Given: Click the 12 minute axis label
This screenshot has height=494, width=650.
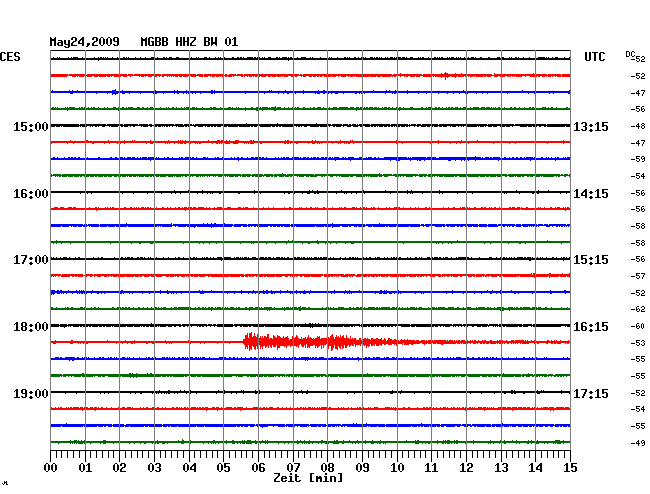Looking at the screenshot, I should coord(466,467).
